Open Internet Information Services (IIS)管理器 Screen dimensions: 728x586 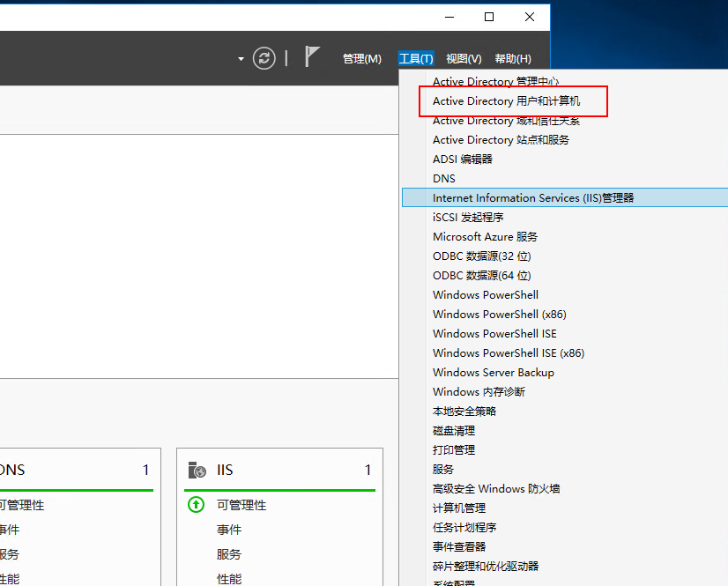tap(532, 198)
